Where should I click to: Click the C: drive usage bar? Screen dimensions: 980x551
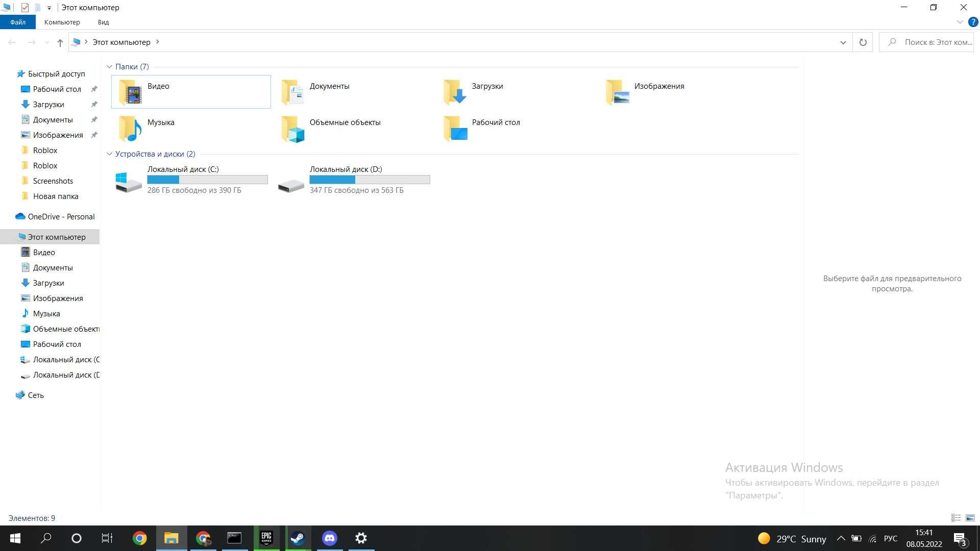(x=207, y=180)
